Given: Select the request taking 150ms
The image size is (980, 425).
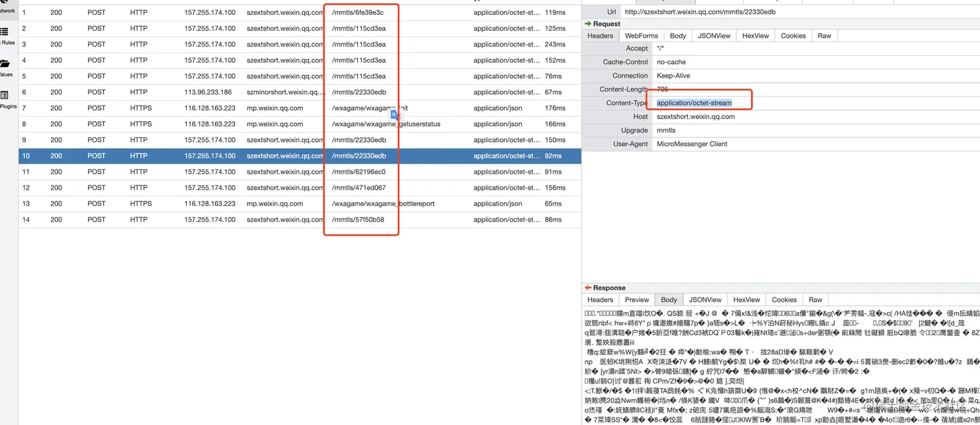Looking at the screenshot, I should point(300,140).
